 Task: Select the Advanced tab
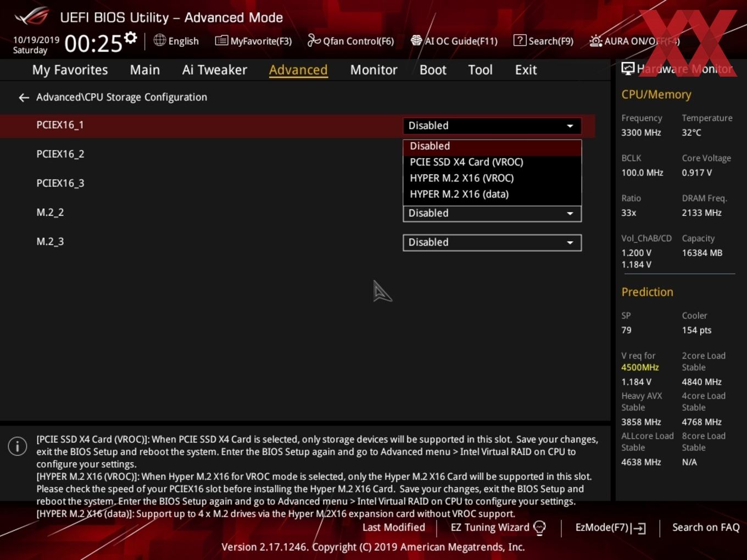tap(298, 70)
